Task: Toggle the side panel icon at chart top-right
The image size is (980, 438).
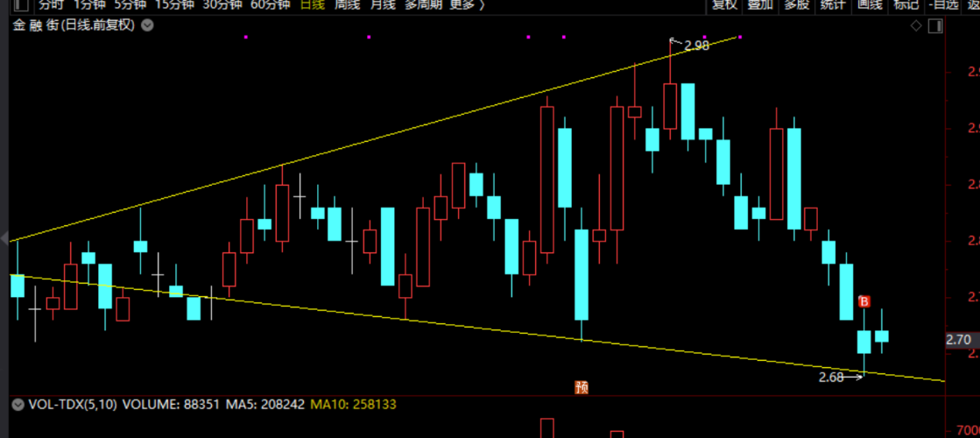Action: 935,25
